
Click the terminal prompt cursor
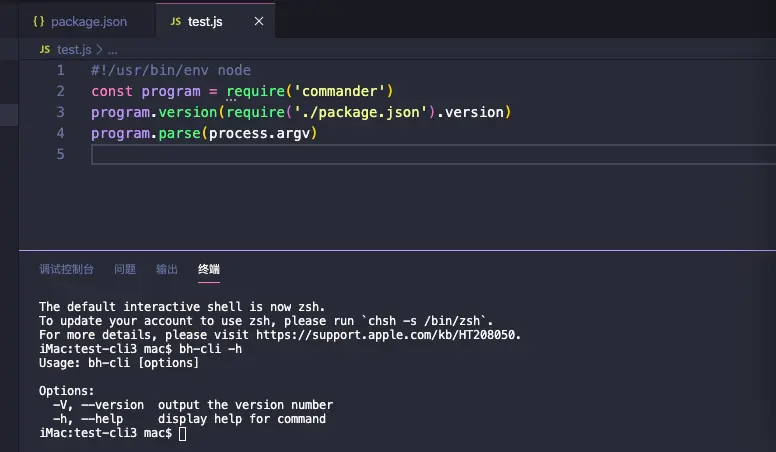tap(182, 433)
